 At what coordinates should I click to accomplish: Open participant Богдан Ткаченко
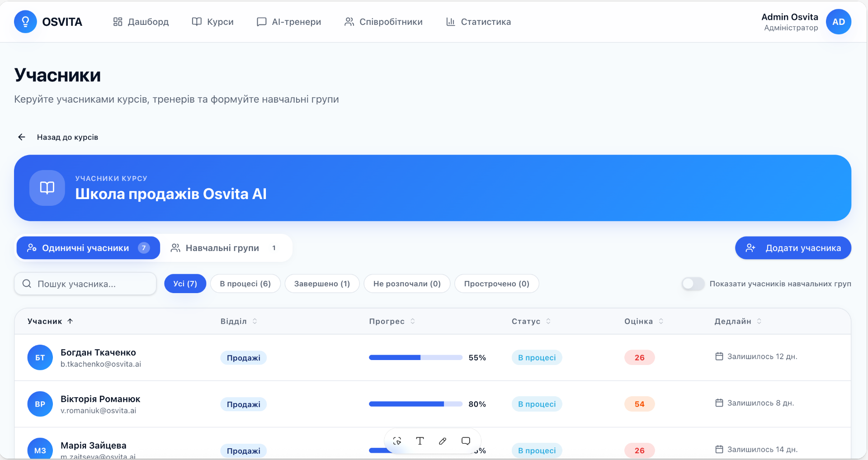(98, 352)
